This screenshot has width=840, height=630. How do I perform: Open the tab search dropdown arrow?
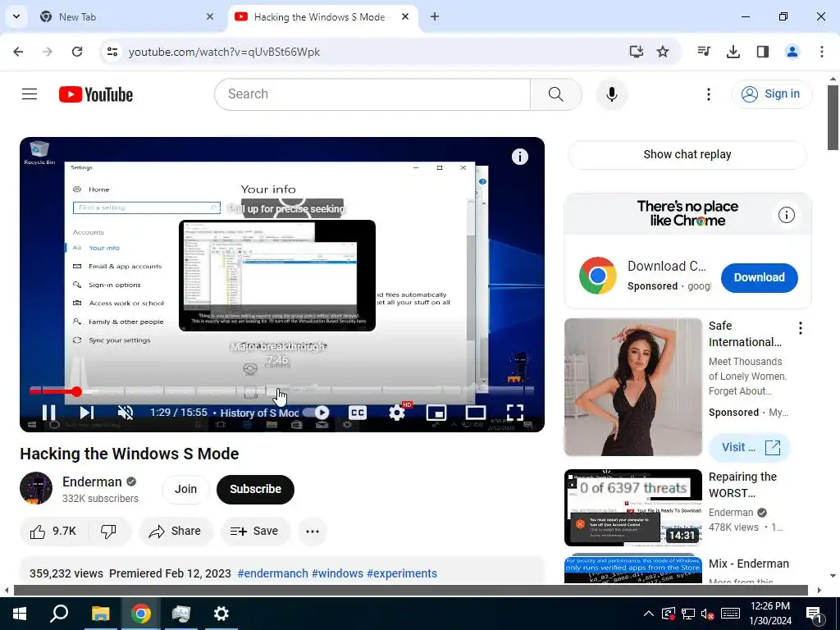16,16
